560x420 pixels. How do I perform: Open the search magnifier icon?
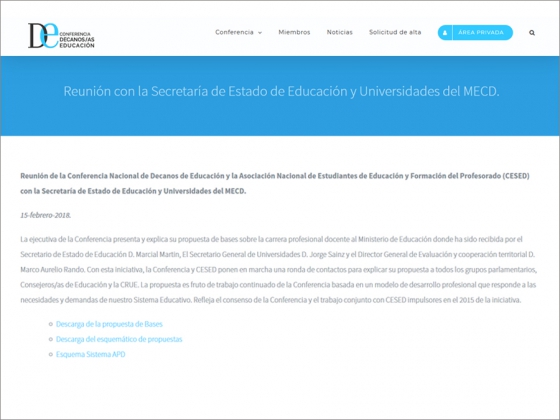coord(532,33)
